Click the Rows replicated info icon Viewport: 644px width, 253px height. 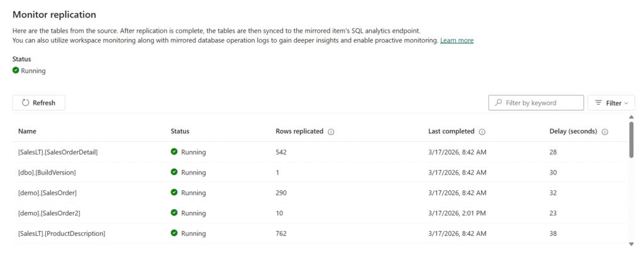(331, 132)
